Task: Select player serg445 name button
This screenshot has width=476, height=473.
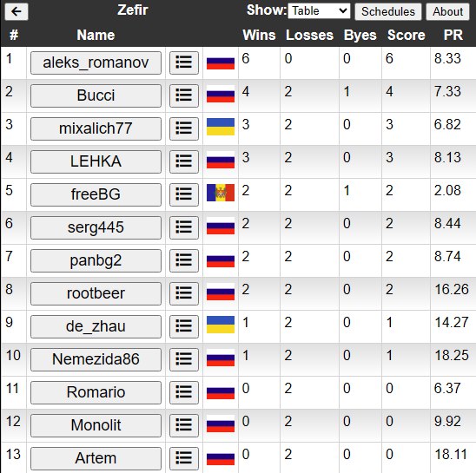Action: click(x=96, y=227)
